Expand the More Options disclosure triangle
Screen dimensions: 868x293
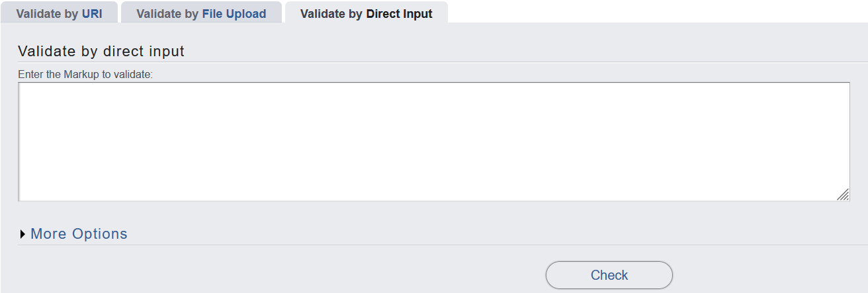pyautogui.click(x=23, y=234)
